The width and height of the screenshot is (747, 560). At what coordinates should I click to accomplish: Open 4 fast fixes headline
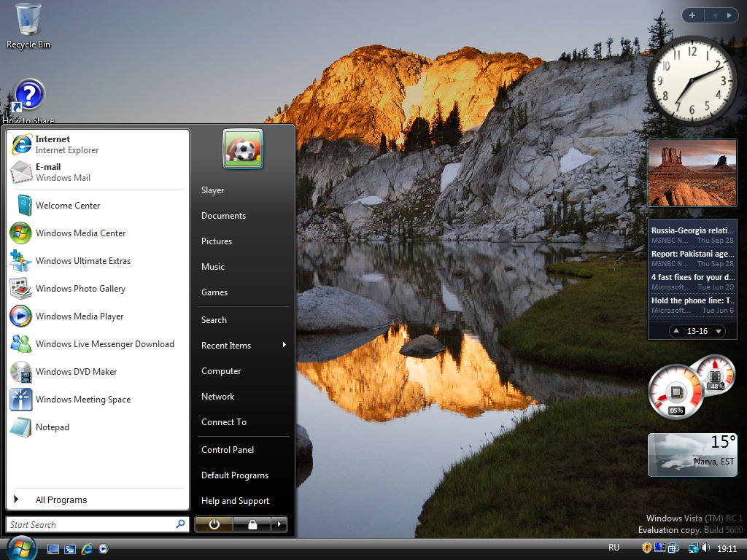[692, 281]
